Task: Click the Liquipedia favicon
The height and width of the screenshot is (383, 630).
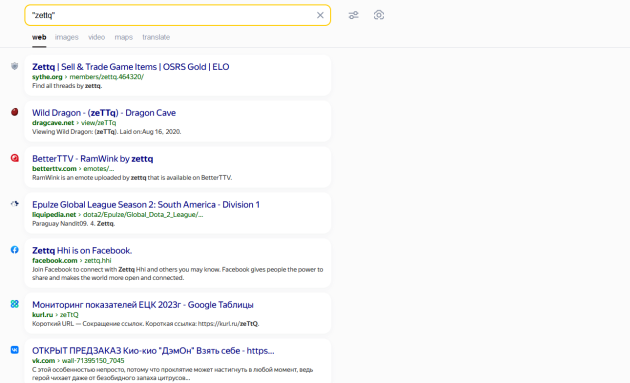Action: point(14,204)
